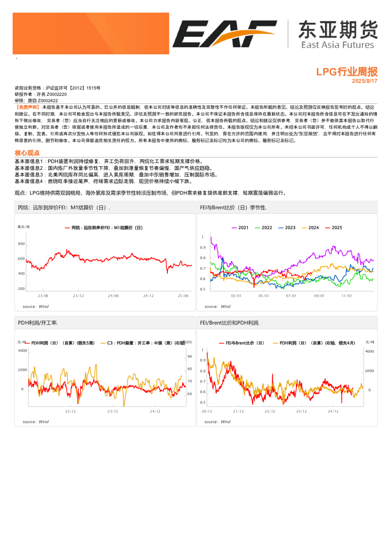The image size is (392, 549).
Task: Click the EAF logo in the header
Action: (224, 34)
